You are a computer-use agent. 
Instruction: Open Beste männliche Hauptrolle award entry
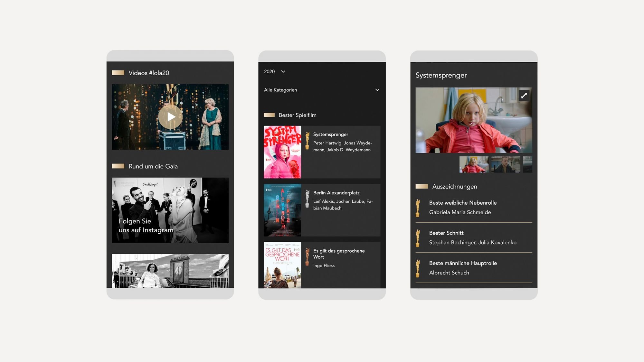474,268
